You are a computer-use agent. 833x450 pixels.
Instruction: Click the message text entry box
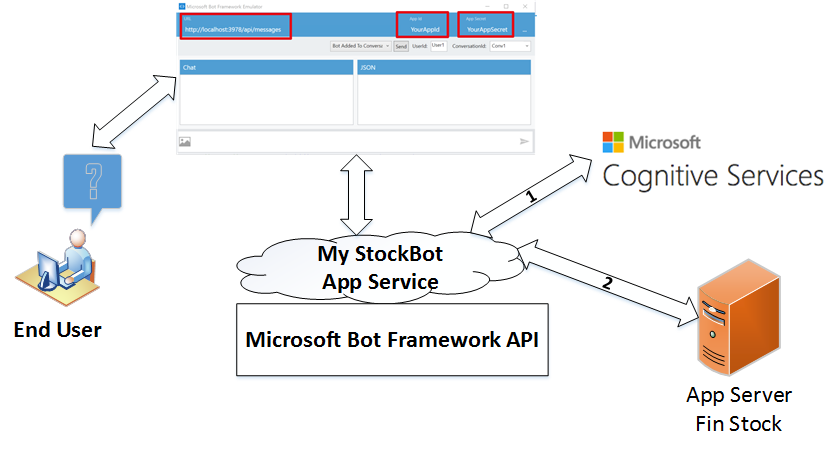coord(354,142)
